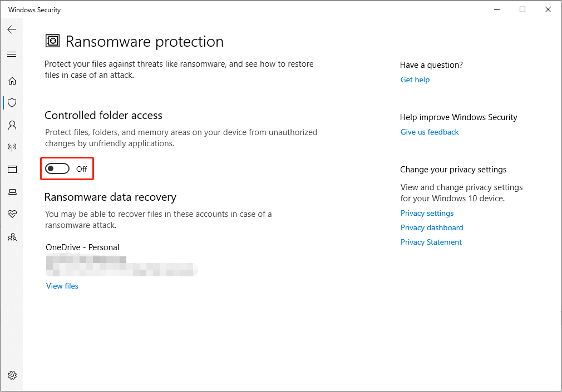Select the Account protection person icon

(12, 125)
